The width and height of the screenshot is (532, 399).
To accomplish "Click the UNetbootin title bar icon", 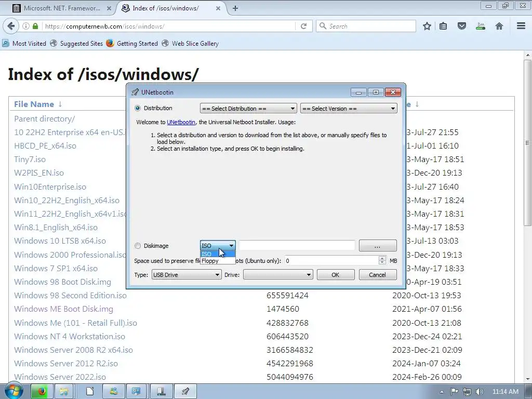I will [135, 92].
